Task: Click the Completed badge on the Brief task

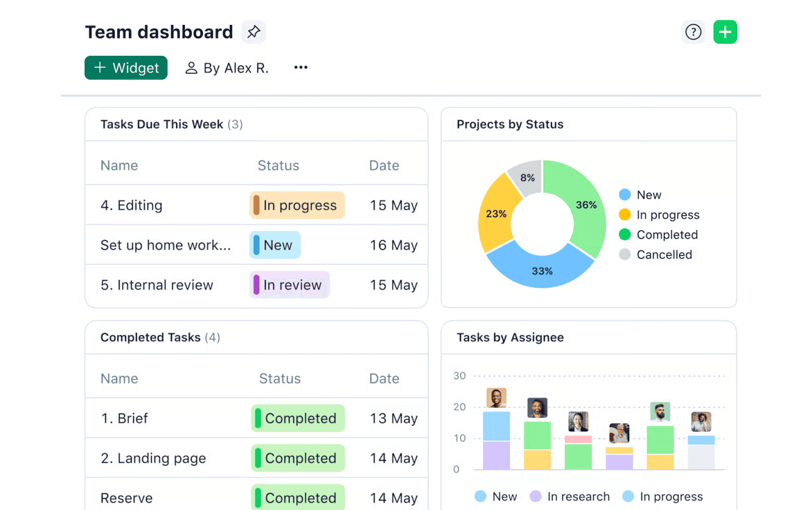Action: 297,418
